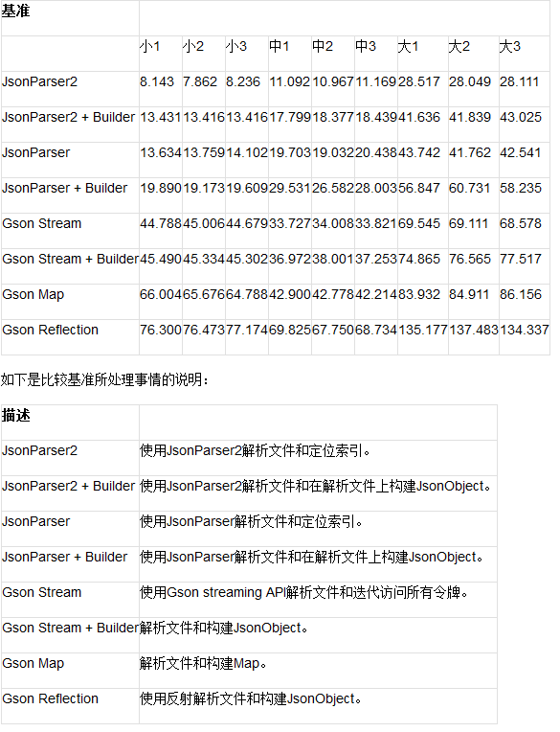Viewport: 560px width, 732px height.
Task: Click description 使用Gson streaming API解析文件
Action: (304, 592)
